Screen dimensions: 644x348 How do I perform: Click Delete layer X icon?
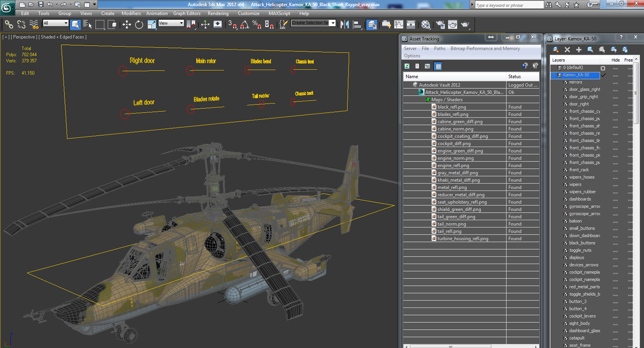pyautogui.click(x=567, y=50)
